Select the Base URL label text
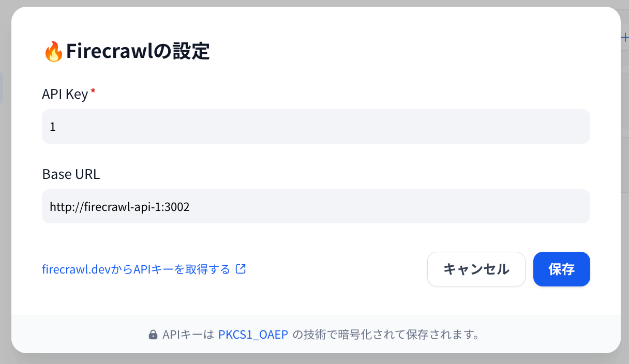The height and width of the screenshot is (364, 629). (x=71, y=174)
